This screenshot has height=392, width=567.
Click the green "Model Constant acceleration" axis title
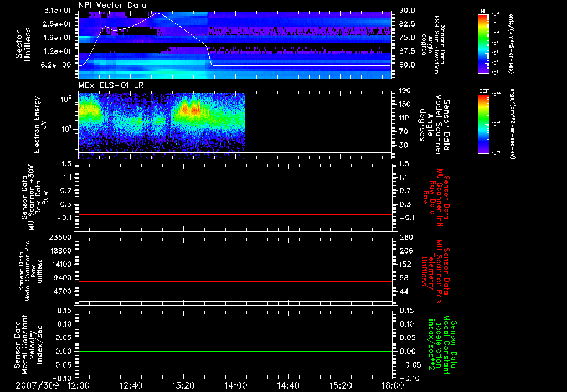pos(442,344)
